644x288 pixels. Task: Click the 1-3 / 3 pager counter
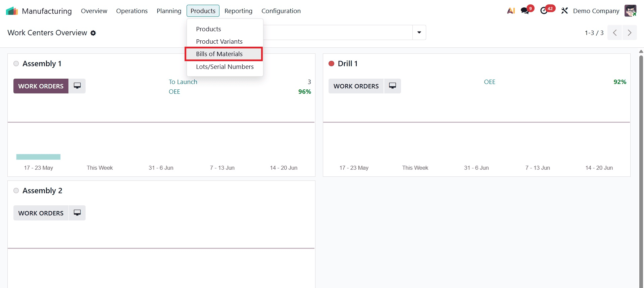pyautogui.click(x=594, y=33)
